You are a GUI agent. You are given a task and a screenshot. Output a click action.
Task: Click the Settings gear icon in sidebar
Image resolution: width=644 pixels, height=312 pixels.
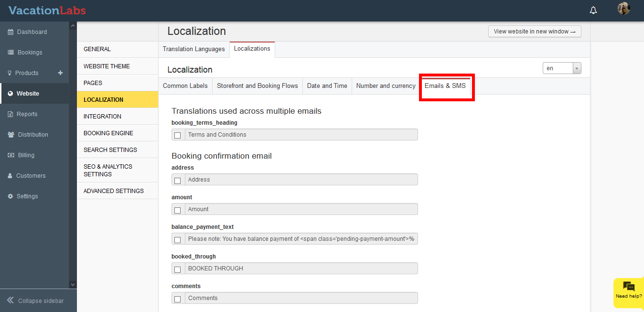coord(11,196)
